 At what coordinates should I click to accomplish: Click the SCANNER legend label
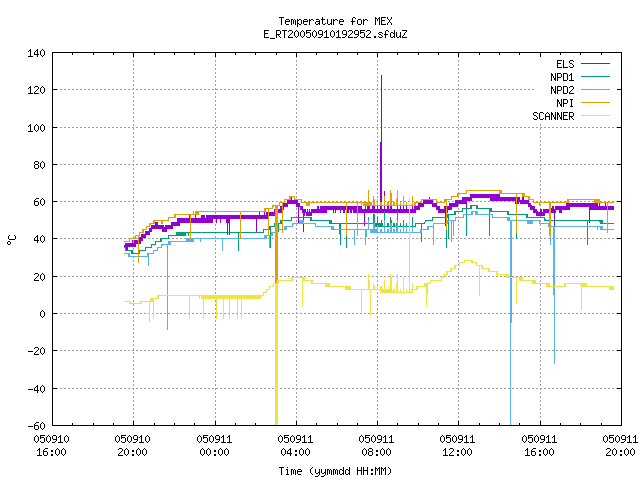click(x=553, y=116)
